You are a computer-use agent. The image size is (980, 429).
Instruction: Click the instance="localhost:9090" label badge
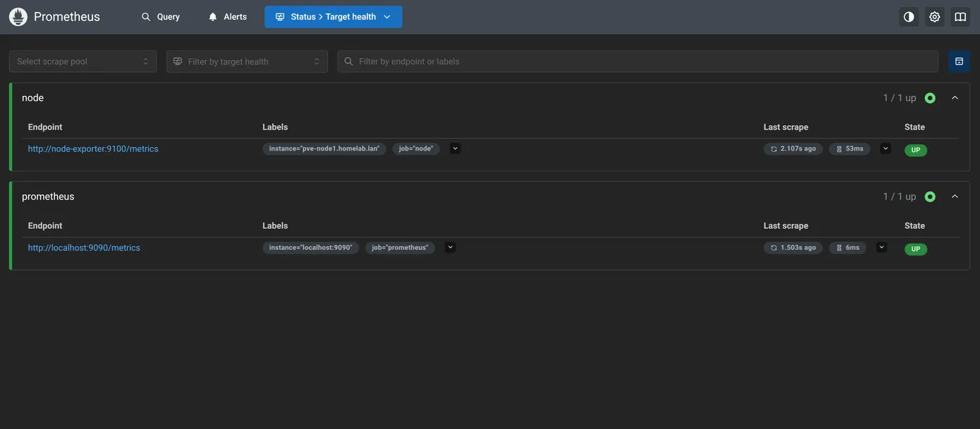[x=311, y=248]
